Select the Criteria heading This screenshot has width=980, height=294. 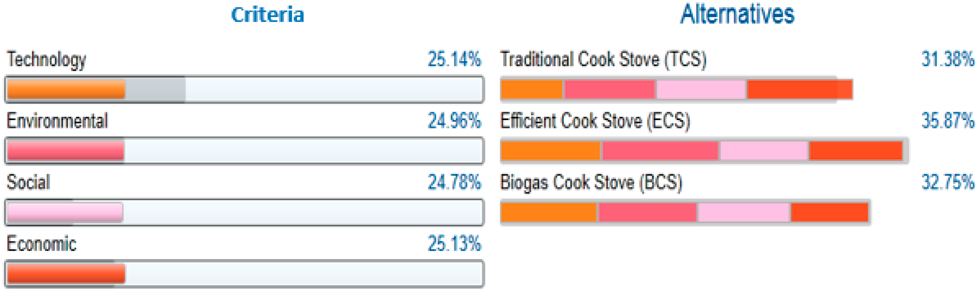[267, 15]
